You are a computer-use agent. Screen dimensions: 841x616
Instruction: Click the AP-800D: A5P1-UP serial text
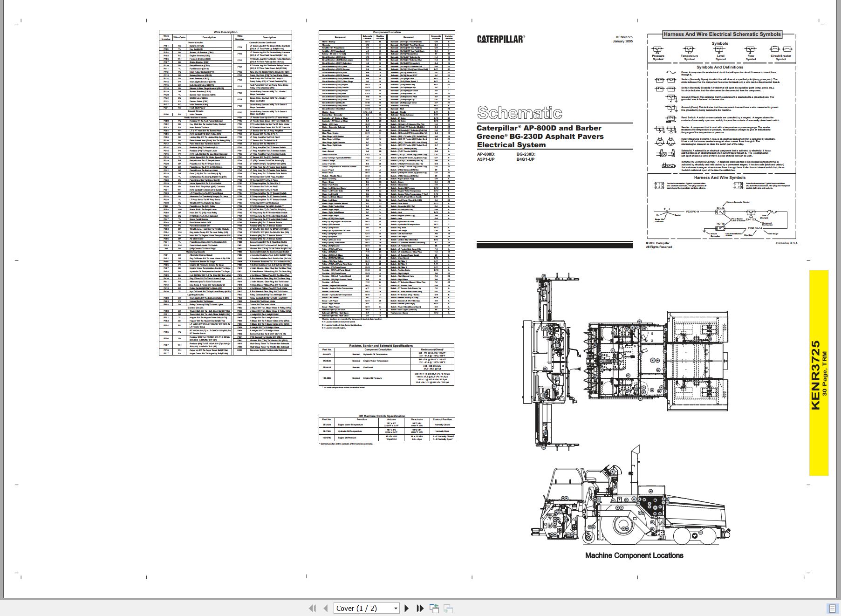coord(486,157)
